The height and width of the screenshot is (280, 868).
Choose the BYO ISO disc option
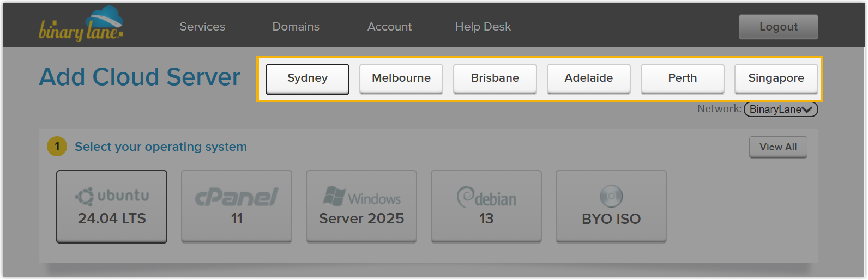611,206
